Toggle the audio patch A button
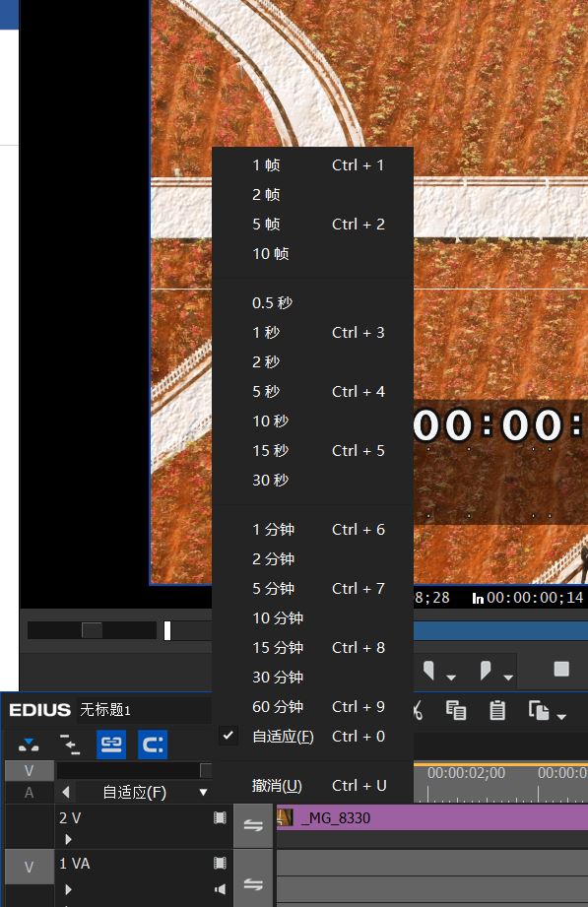This screenshot has height=907, width=588. [29, 793]
